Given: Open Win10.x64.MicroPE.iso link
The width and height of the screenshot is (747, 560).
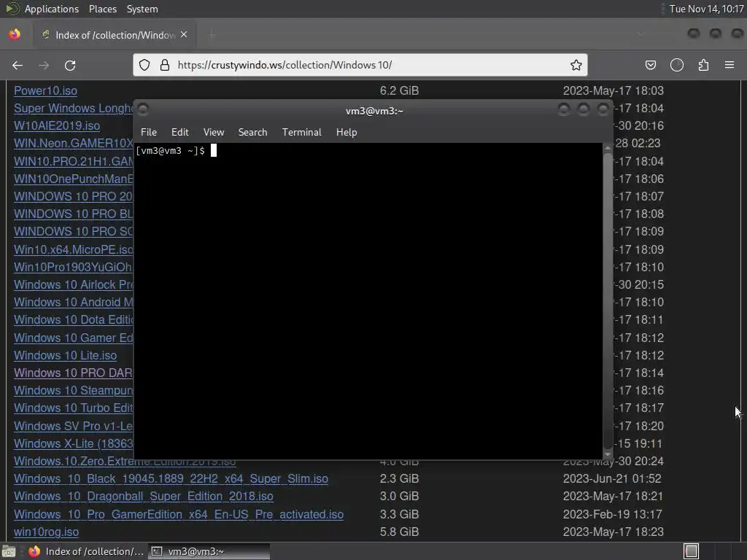Looking at the screenshot, I should tap(74, 249).
